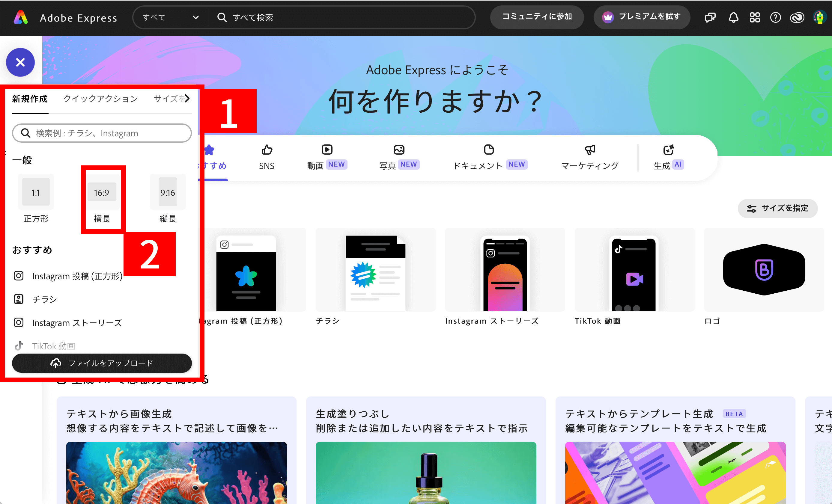
Task: Click the image icon above 写真
Action: (x=399, y=149)
